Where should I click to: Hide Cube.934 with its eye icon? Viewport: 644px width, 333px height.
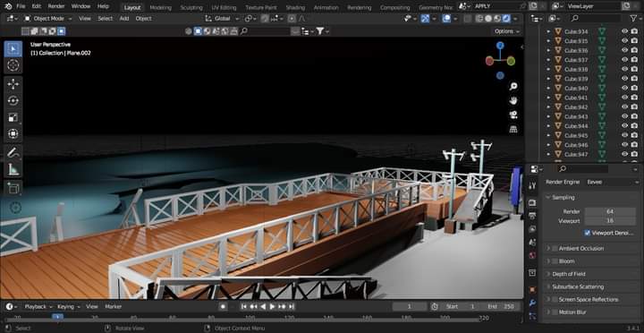tap(624, 31)
